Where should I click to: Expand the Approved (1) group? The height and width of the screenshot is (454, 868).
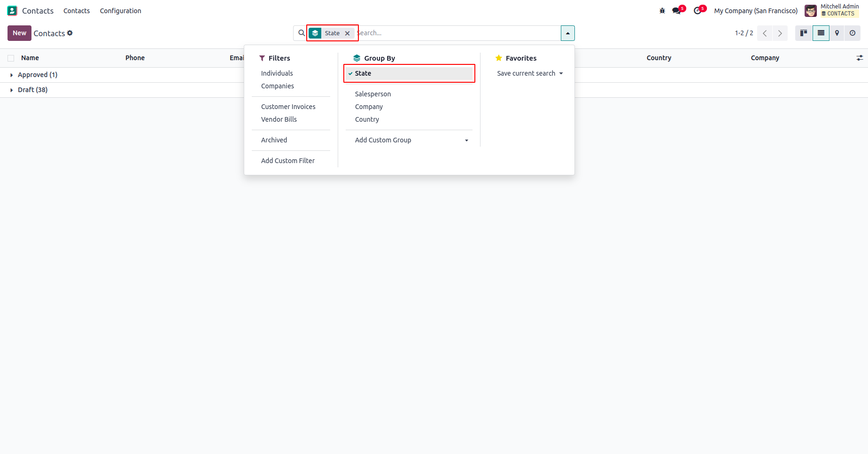pyautogui.click(x=38, y=75)
